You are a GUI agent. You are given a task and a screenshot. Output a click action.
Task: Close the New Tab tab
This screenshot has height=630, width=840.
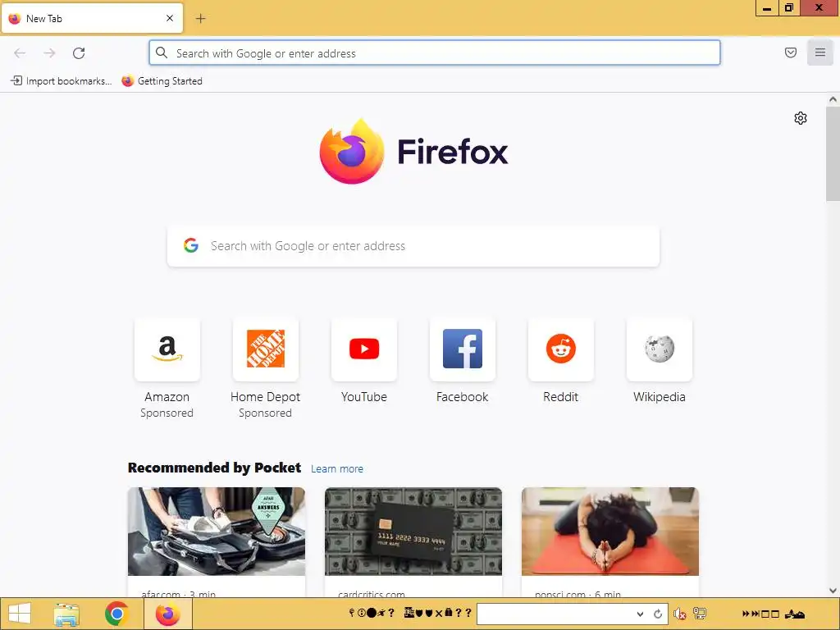170,18
